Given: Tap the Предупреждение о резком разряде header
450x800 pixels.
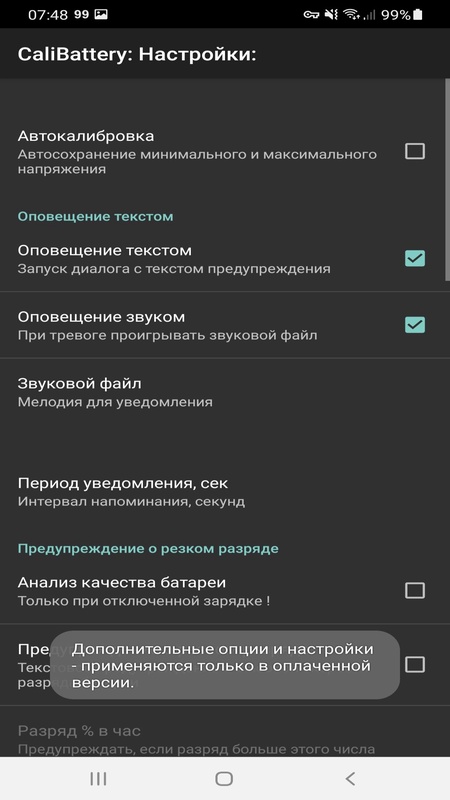Looking at the screenshot, I should [148, 548].
